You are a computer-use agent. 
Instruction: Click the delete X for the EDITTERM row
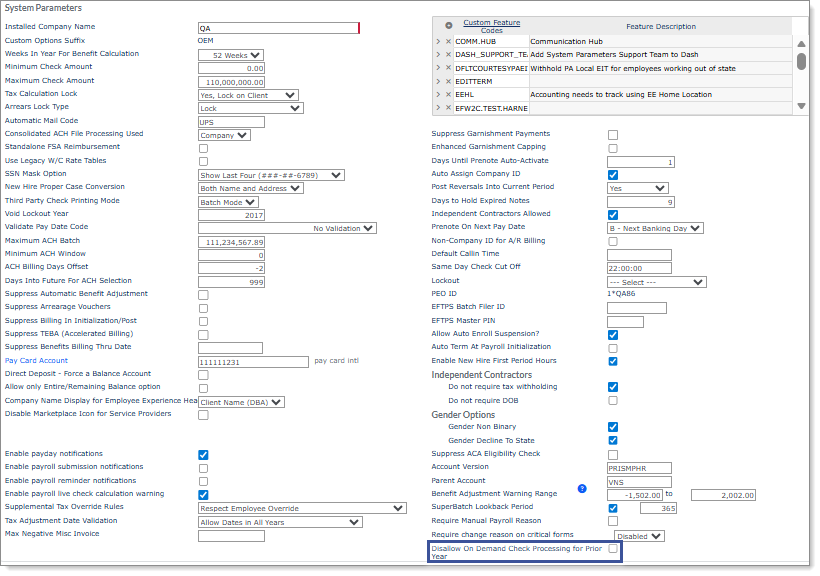pos(449,81)
